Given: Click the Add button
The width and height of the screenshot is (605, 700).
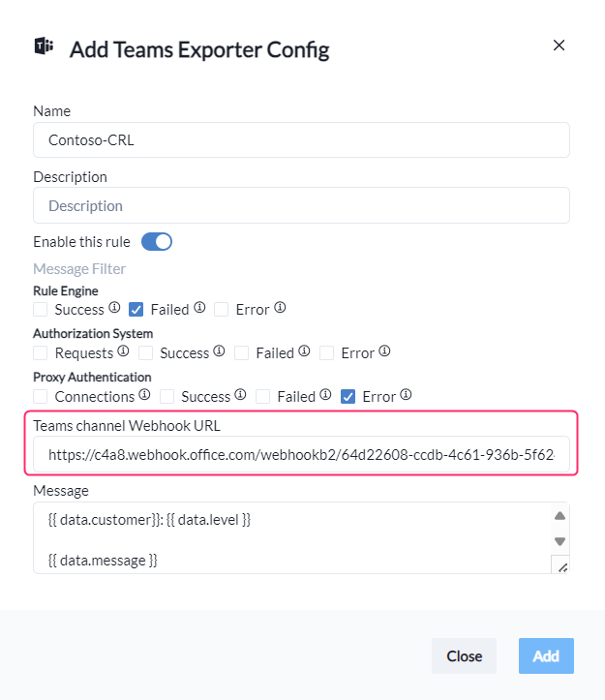Looking at the screenshot, I should 546,655.
